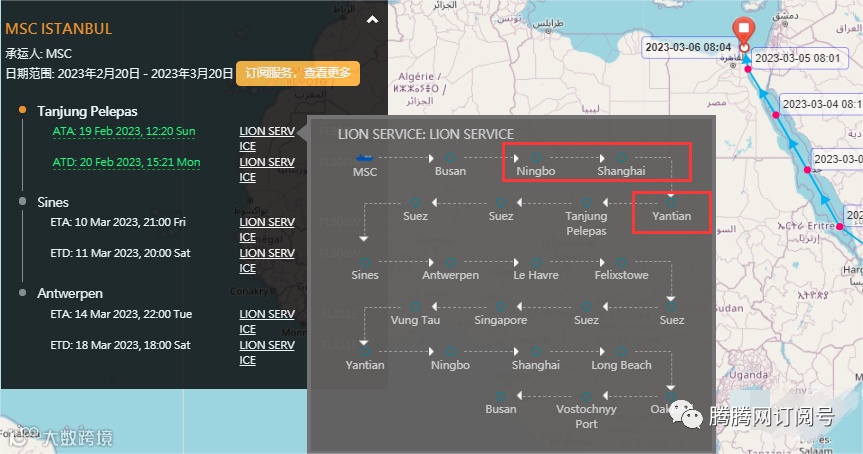
Task: Open LION SERVICE link beside ATD 20 Feb
Action: (267, 169)
